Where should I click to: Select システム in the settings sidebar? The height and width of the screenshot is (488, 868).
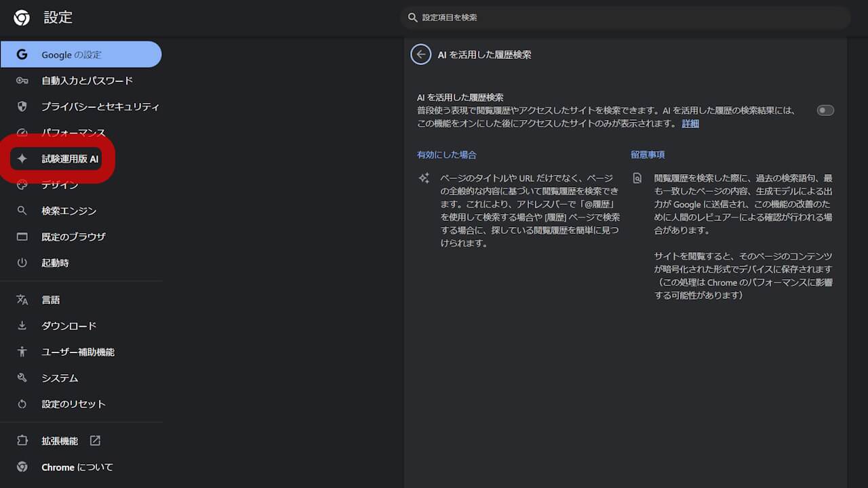point(59,378)
